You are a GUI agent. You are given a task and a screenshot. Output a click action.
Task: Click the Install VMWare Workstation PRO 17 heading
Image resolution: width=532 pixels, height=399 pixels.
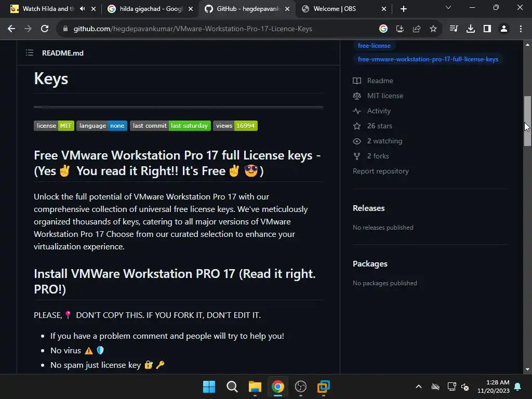(x=175, y=281)
